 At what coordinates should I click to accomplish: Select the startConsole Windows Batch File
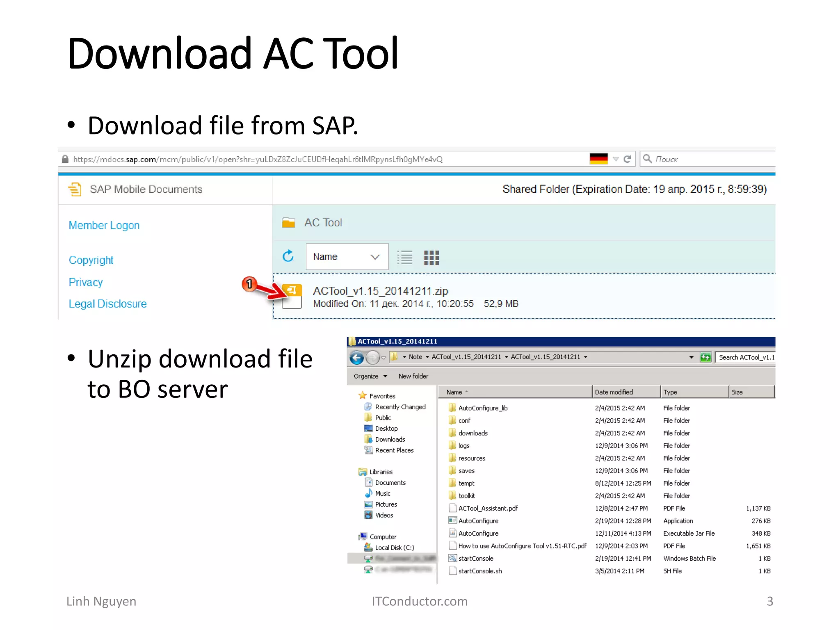pyautogui.click(x=476, y=559)
